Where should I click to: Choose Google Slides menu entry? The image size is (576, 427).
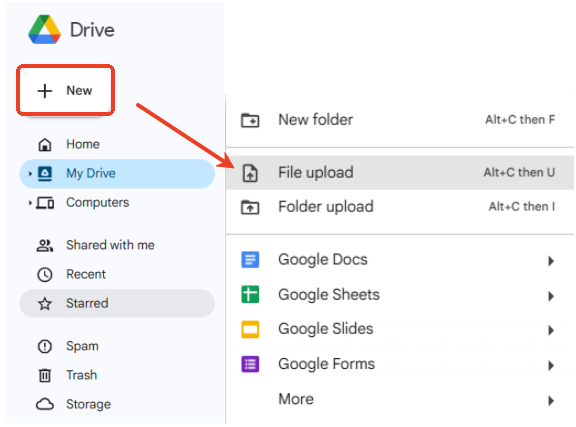400,329
